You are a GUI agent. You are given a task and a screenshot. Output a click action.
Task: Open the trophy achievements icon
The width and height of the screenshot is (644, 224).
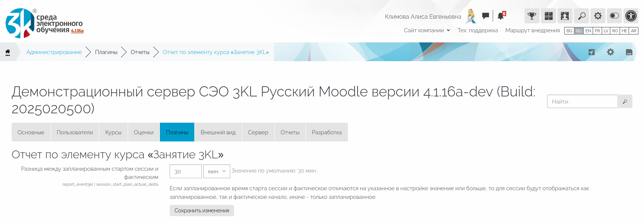[532, 16]
